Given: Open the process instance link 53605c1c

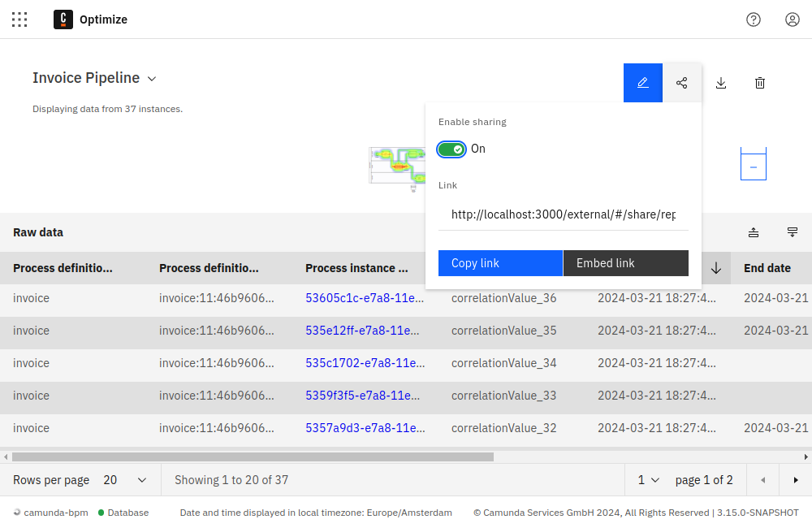Looking at the screenshot, I should click(x=363, y=298).
